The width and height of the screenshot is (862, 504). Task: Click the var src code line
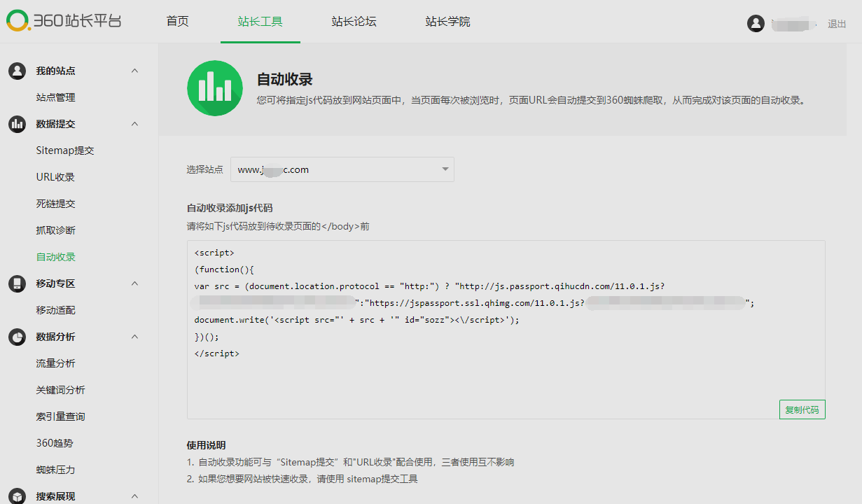coord(429,286)
